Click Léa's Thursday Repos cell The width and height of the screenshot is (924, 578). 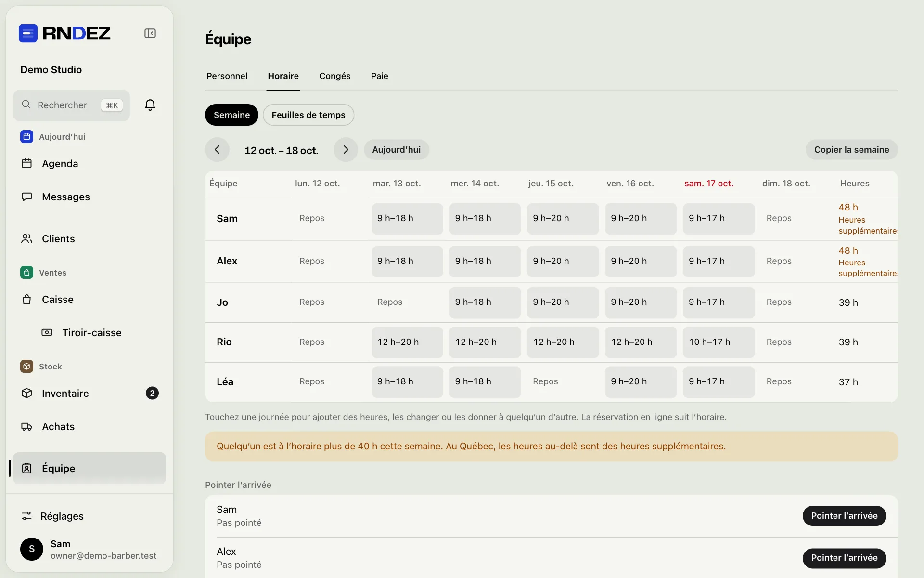(x=563, y=382)
